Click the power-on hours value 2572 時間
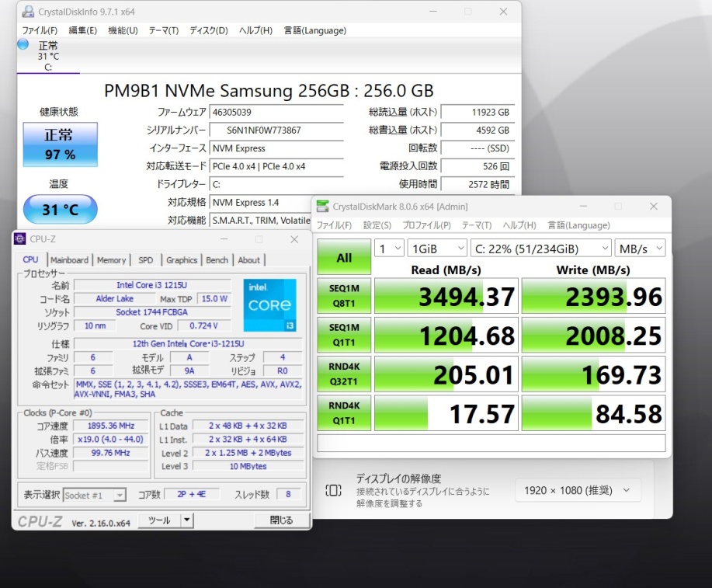Image resolution: width=712 pixels, height=588 pixels. [x=478, y=184]
